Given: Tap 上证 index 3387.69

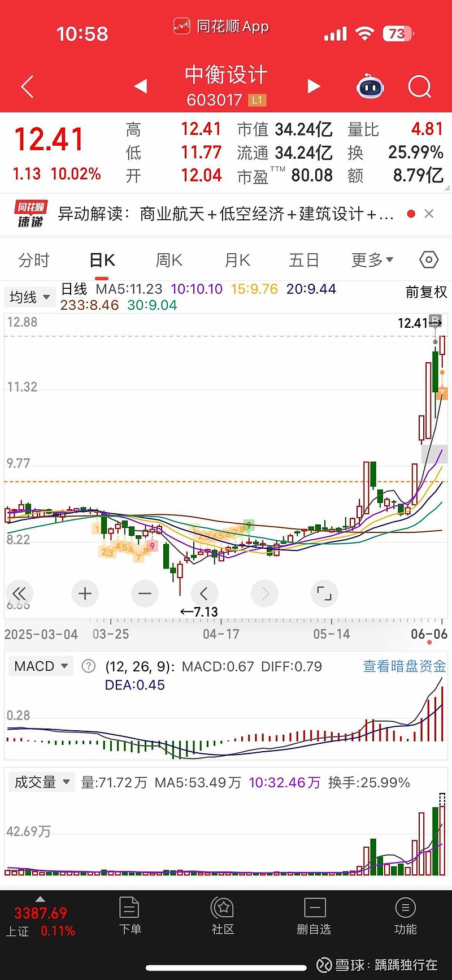Looking at the screenshot, I should coord(41,913).
